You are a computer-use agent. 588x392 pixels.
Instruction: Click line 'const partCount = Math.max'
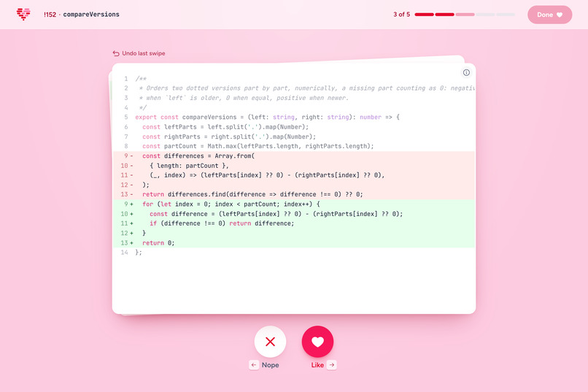pyautogui.click(x=294, y=146)
